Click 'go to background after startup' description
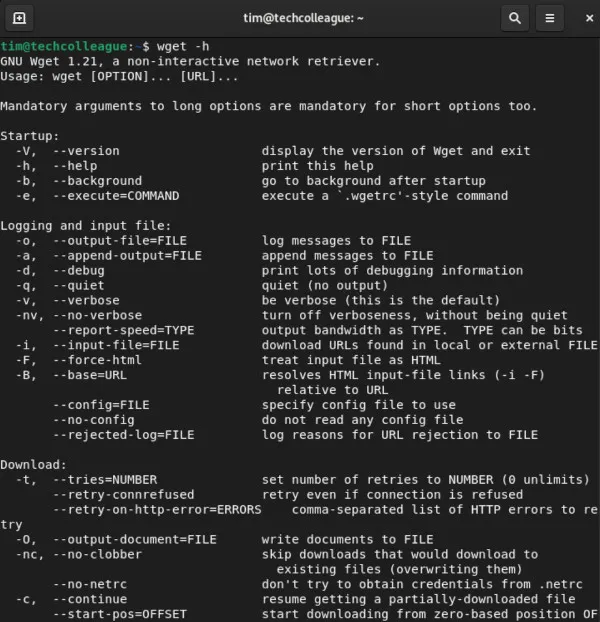This screenshot has width=600, height=622. coord(374,181)
